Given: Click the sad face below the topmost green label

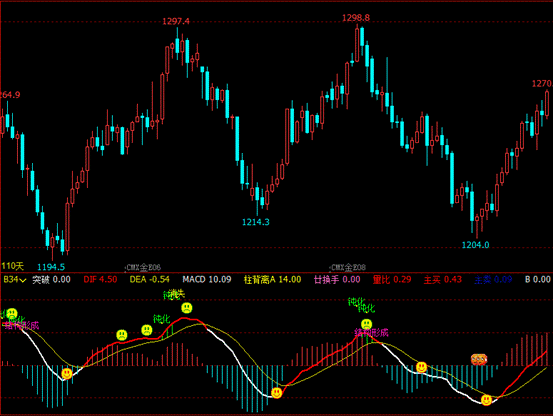Looking at the screenshot, I should [x=187, y=308].
